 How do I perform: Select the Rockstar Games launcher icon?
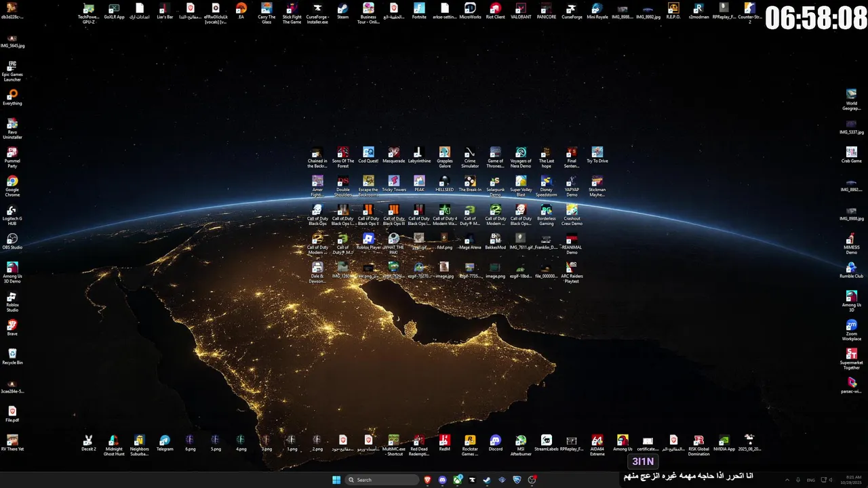pos(470,445)
